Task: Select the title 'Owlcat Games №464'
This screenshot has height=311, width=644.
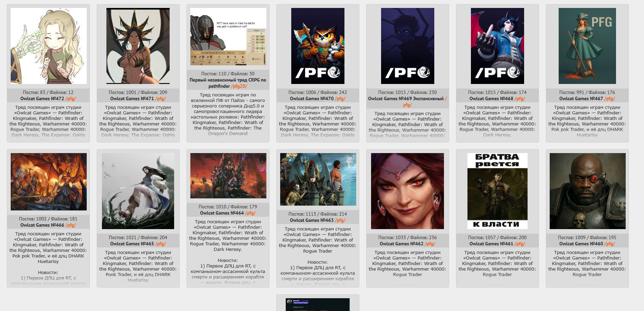Action: pos(222,213)
